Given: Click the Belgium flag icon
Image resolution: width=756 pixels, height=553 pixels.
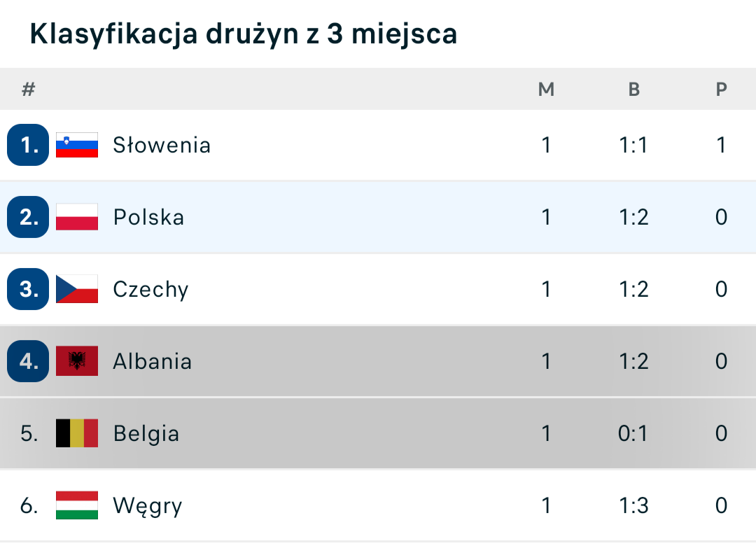Looking at the screenshot, I should pos(77,433).
